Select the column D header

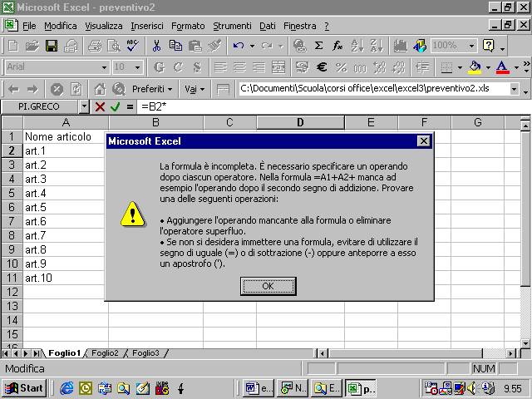click(300, 122)
